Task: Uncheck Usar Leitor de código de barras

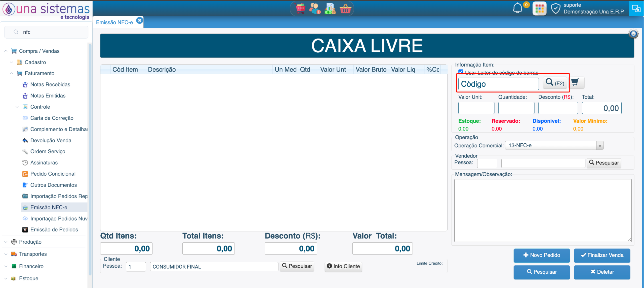Action: [461, 72]
